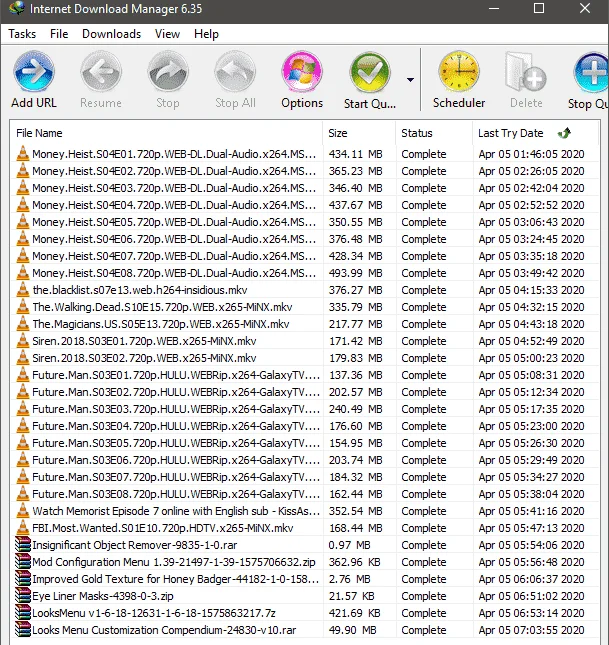Screen dimensions: 609x645
Task: Click archive icon of Mod Configuration Menu row
Action: pos(23,562)
